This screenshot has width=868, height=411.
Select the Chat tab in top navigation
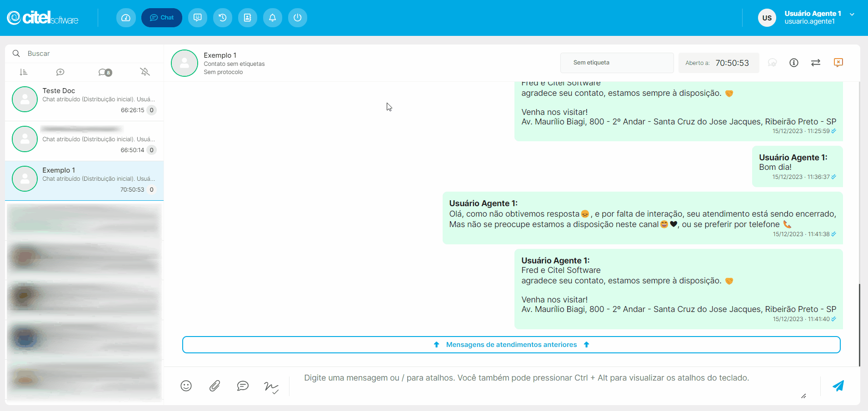point(162,18)
